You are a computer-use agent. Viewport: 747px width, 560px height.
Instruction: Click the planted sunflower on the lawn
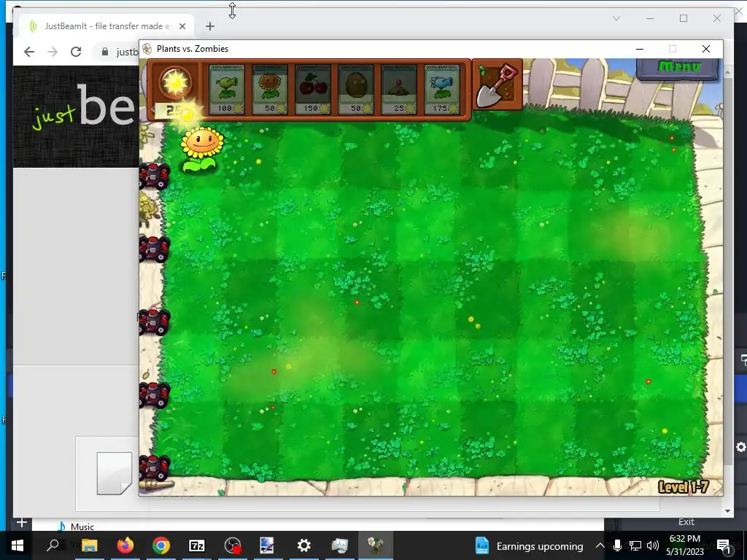[x=201, y=149]
